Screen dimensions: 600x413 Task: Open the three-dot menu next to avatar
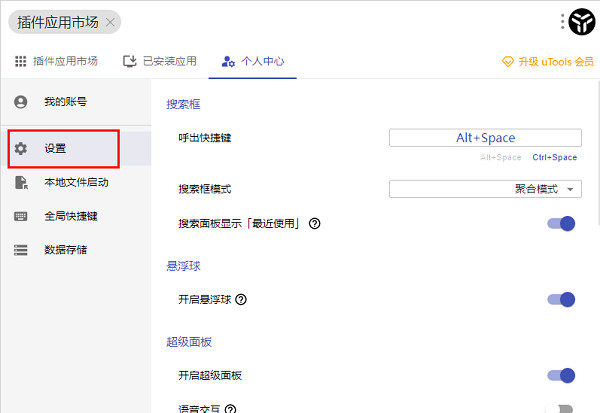[563, 21]
